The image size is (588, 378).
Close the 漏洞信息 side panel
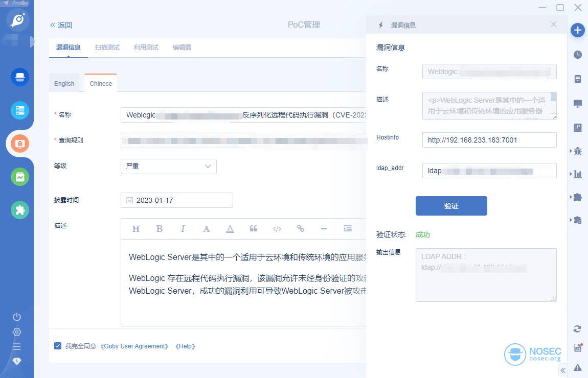pyautogui.click(x=554, y=25)
